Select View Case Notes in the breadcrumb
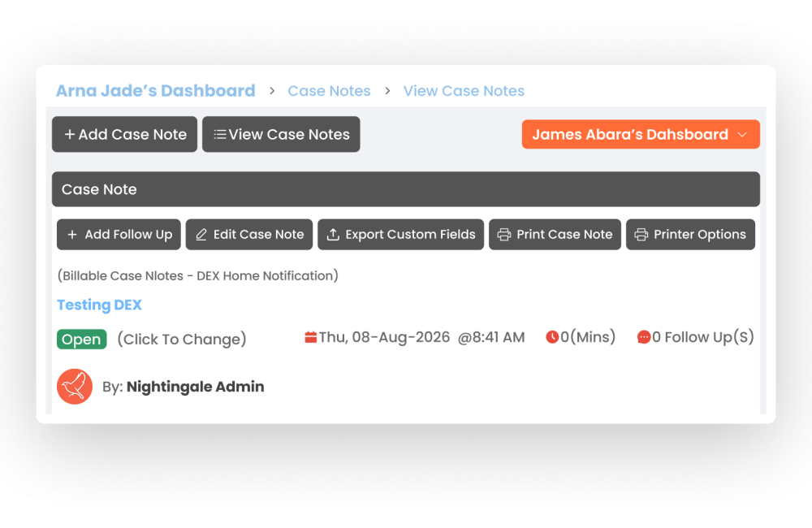The image size is (812, 528). click(x=464, y=91)
